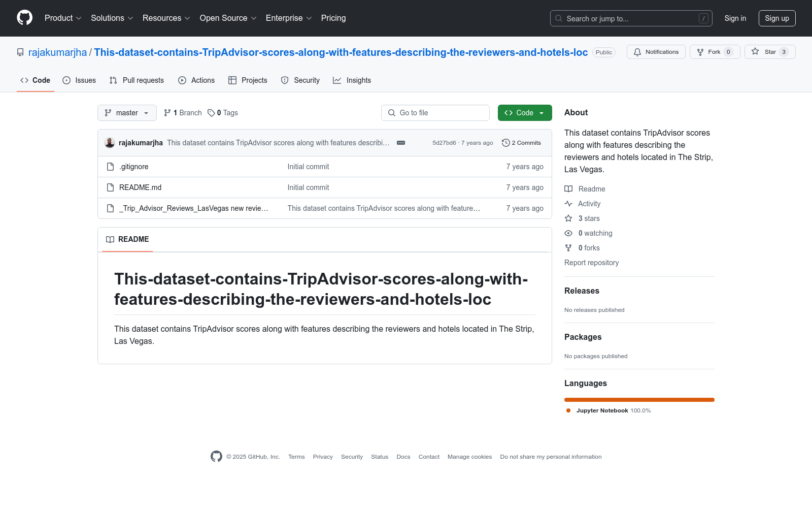
Task: Click Do not share my personal information
Action: click(x=551, y=457)
